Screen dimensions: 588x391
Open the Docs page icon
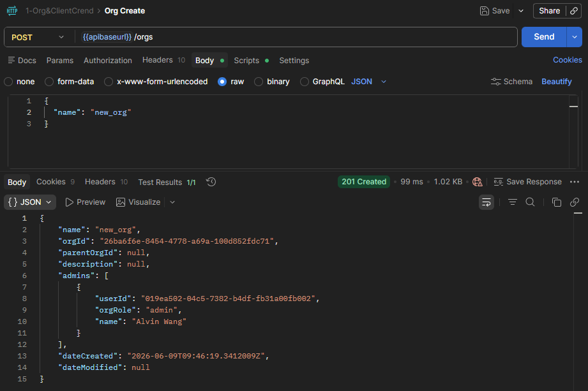11,60
